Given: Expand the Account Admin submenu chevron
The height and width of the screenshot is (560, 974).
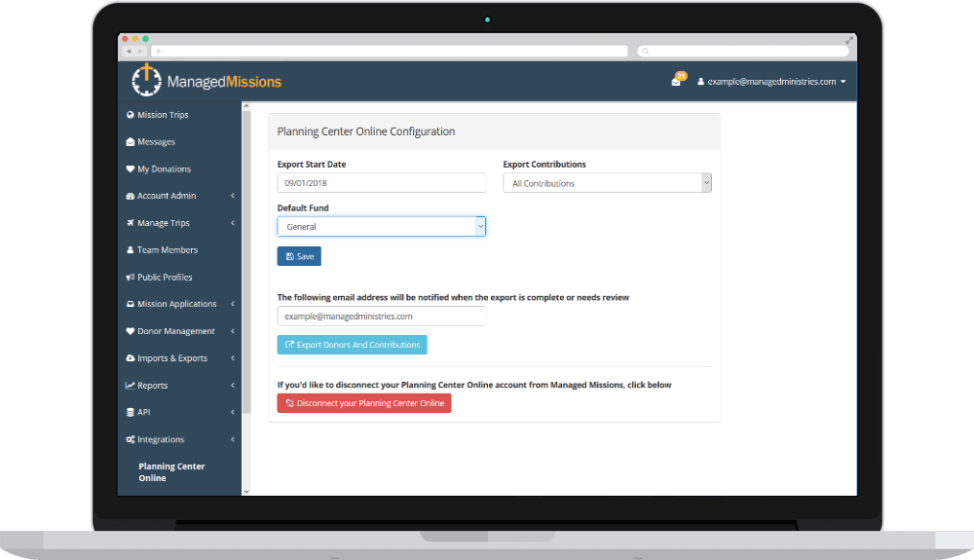Looking at the screenshot, I should click(x=233, y=196).
